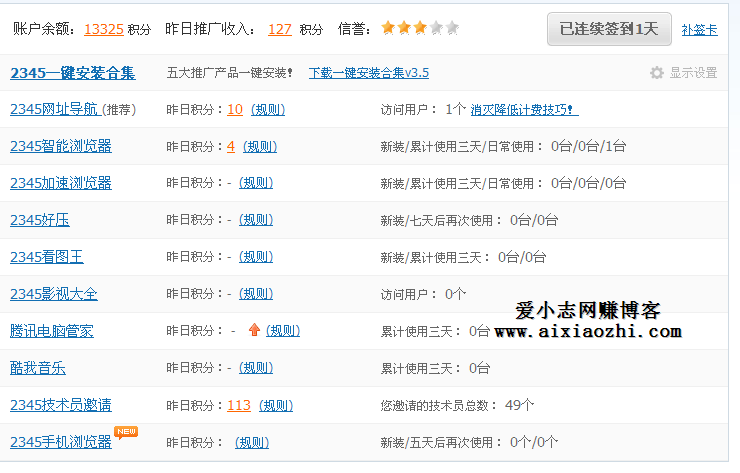740x473 pixels.
Task: Open 规则 link in 2345看图王 row
Action: pyautogui.click(x=256, y=257)
